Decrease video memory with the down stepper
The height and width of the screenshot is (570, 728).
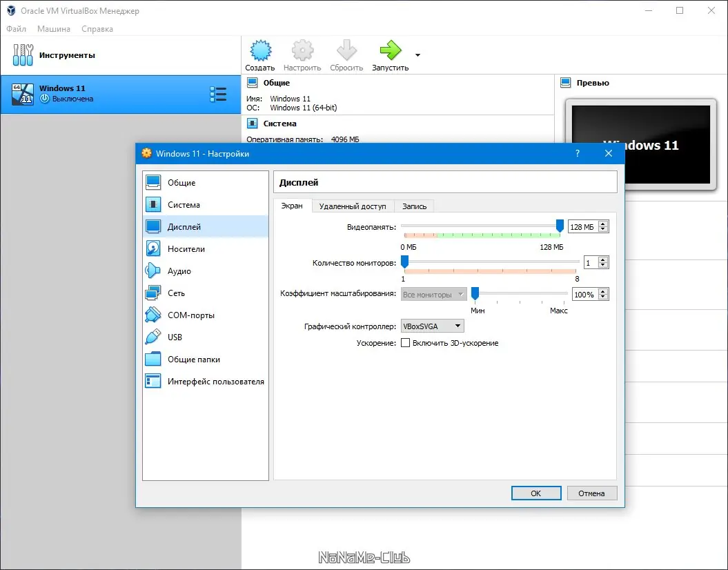[603, 229]
